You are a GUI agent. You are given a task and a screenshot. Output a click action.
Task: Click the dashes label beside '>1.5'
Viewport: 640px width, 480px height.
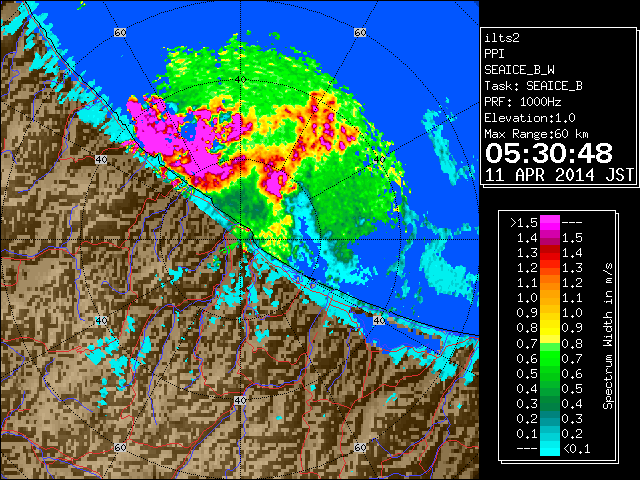pyautogui.click(x=572, y=223)
